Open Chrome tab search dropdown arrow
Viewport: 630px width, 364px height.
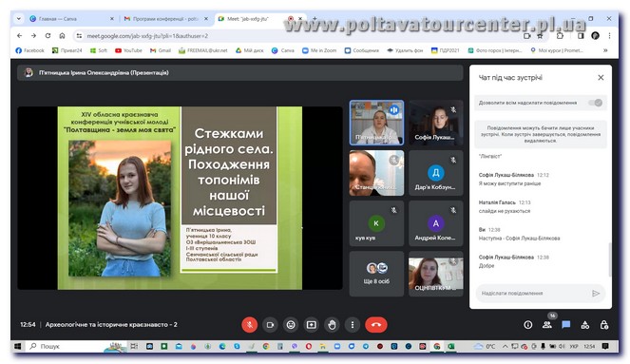pos(18,18)
